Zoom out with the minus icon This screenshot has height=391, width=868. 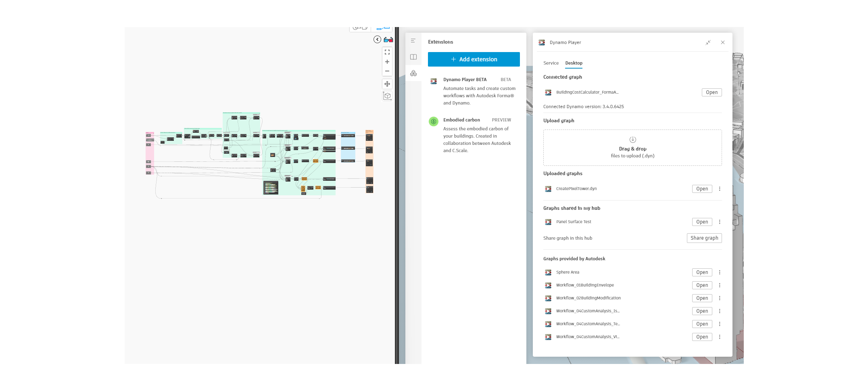[387, 71]
